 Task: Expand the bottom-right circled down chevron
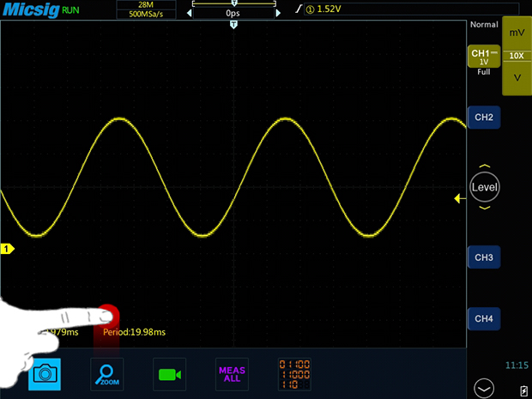pos(486,388)
